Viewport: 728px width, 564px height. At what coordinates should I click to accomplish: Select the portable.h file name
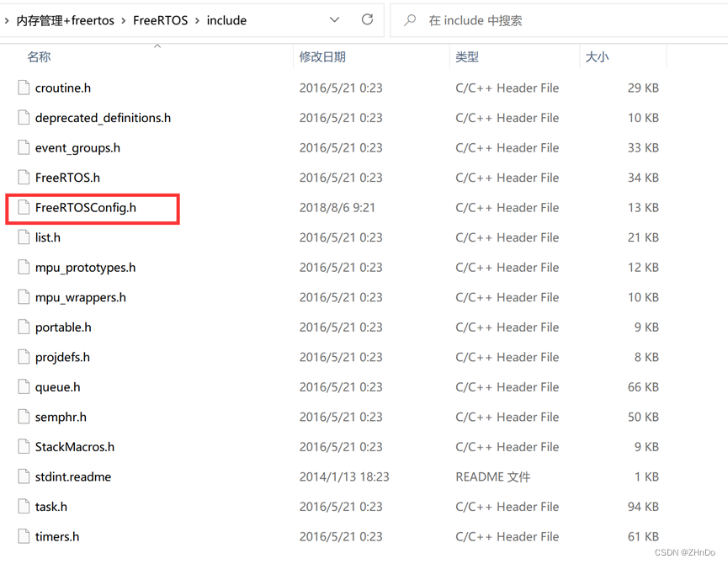63,327
